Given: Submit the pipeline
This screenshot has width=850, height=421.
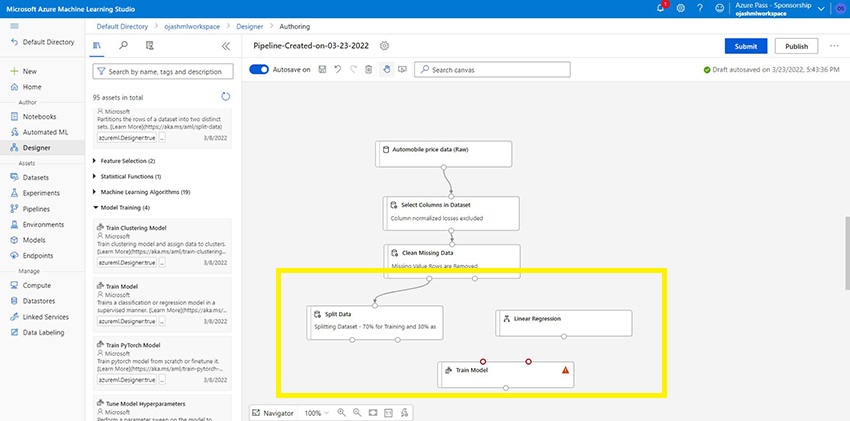Looking at the screenshot, I should pos(746,46).
